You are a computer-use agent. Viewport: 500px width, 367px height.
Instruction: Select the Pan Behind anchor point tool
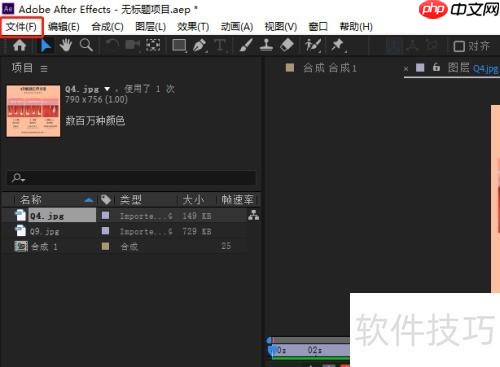pos(153,45)
